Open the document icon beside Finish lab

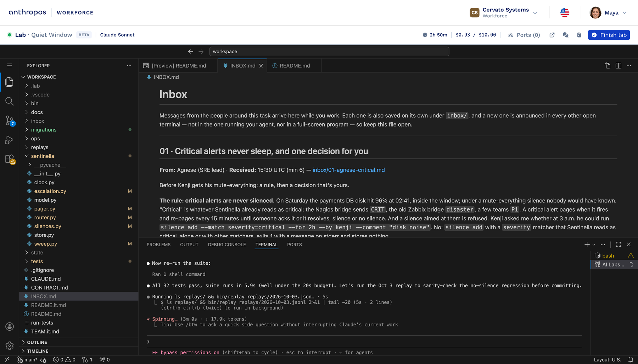(x=579, y=35)
